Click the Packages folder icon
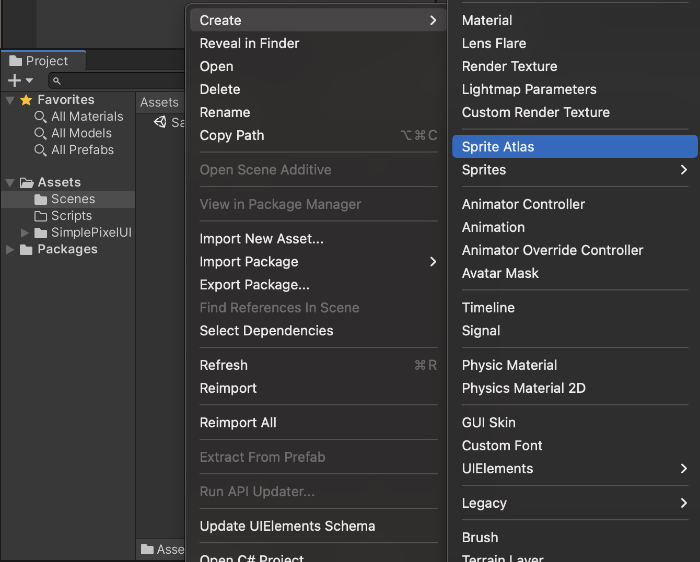Image resolution: width=700 pixels, height=562 pixels. coord(26,250)
